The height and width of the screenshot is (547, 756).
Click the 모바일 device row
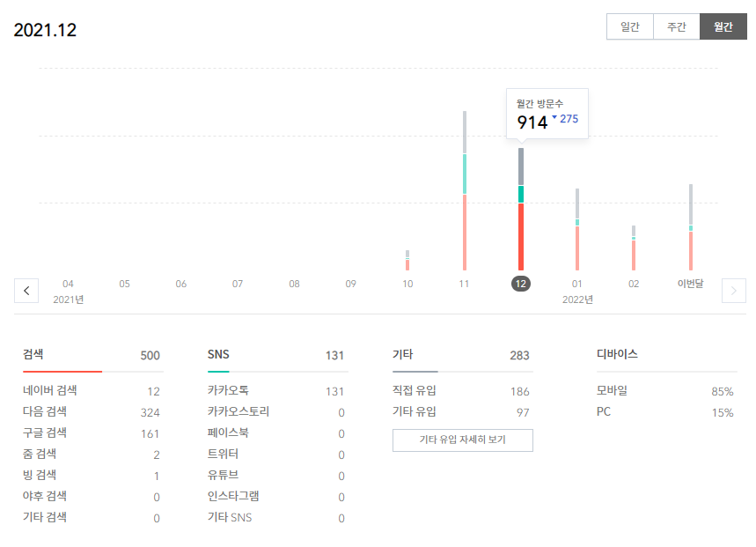click(665, 391)
